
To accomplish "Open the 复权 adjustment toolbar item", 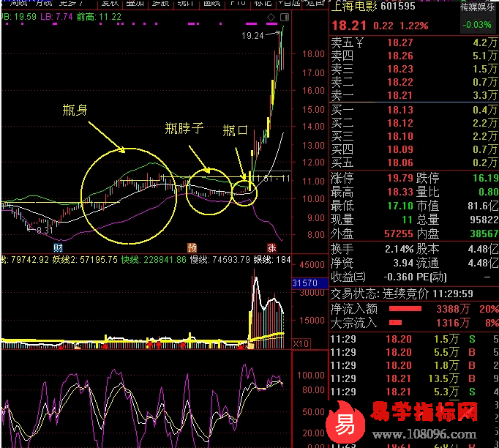I will [110, 3].
